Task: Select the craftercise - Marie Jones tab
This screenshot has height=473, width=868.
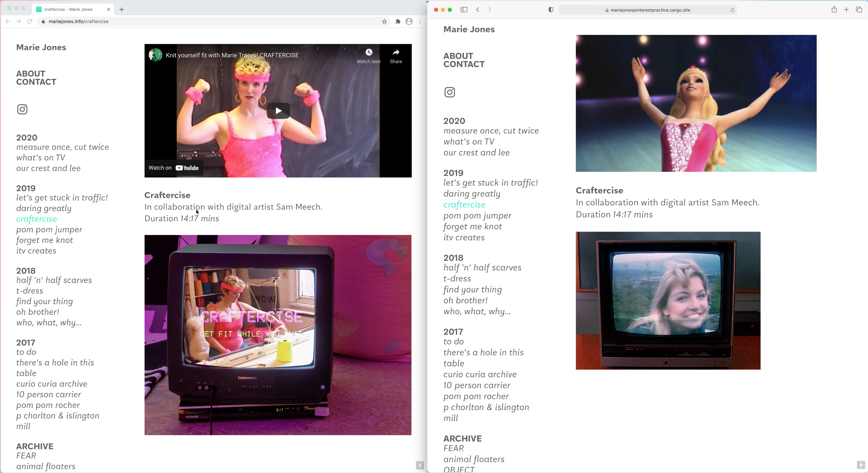Action: 68,9
